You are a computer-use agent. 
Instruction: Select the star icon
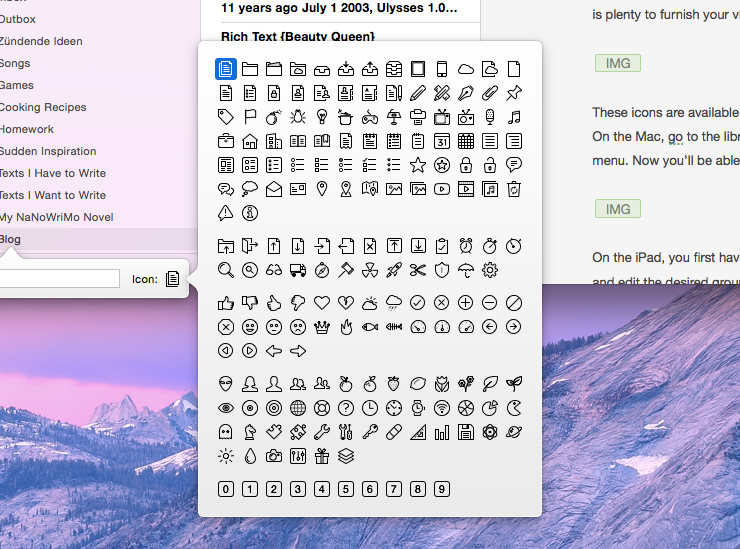pos(418,165)
